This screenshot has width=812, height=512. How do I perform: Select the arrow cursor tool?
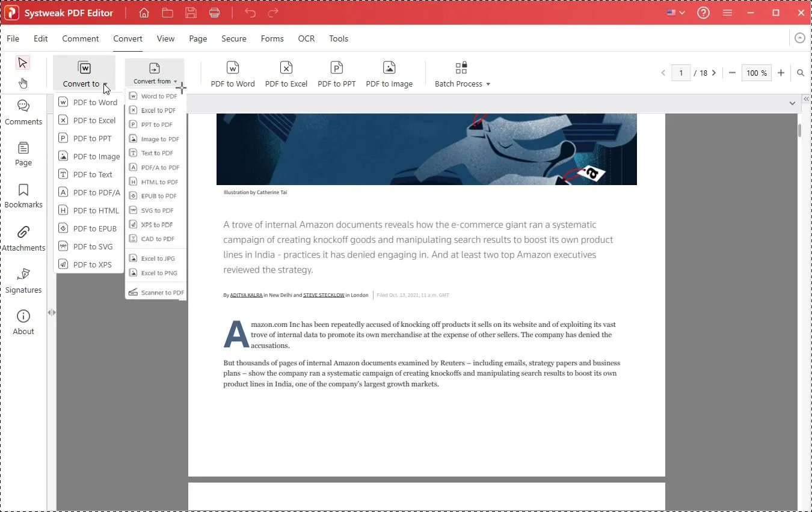pyautogui.click(x=23, y=62)
